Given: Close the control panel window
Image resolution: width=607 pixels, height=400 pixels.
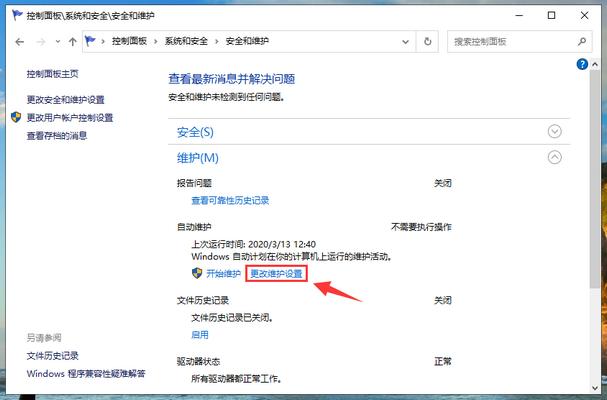Looking at the screenshot, I should 585,15.
